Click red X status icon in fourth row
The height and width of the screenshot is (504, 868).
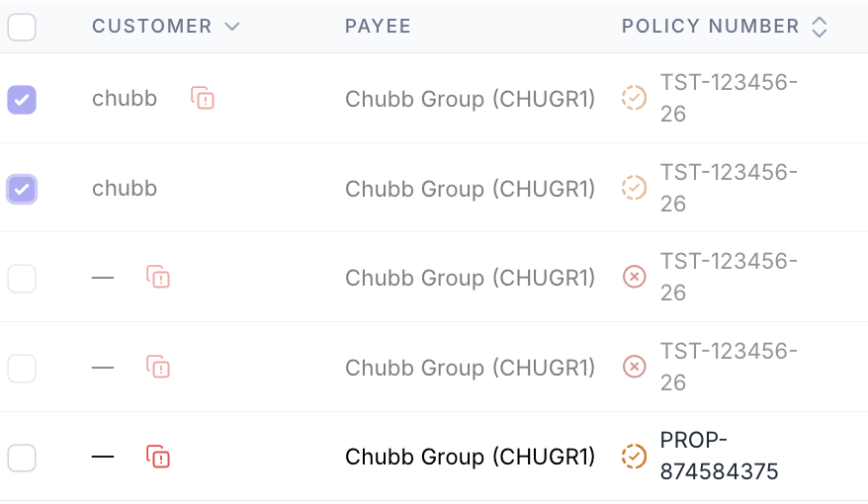point(635,367)
